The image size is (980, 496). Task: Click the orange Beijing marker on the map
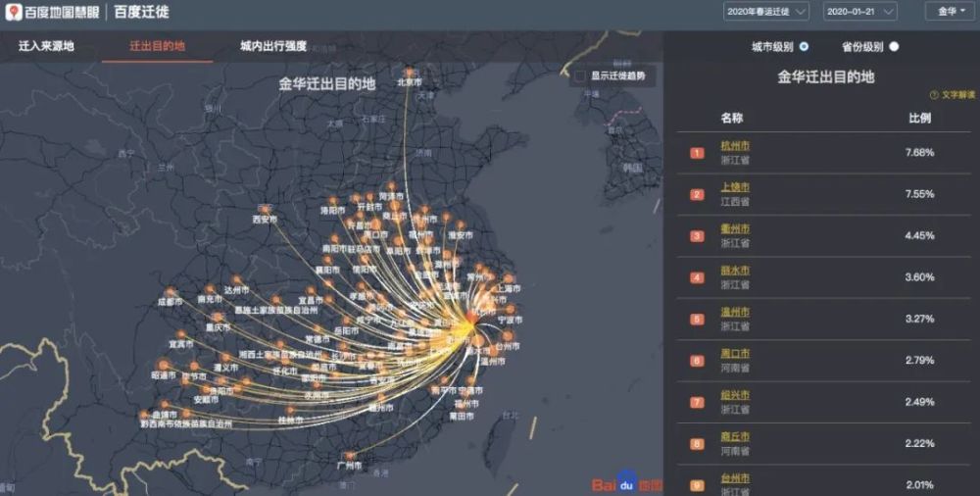coord(409,72)
